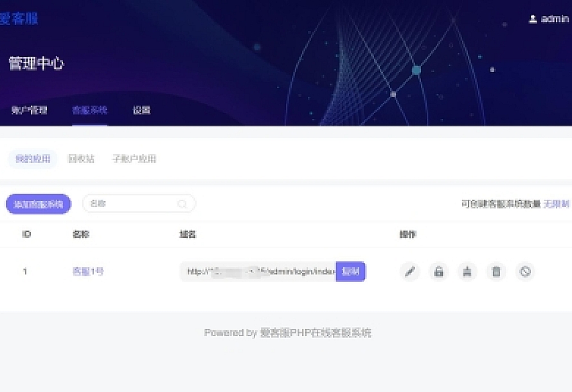Click the ban circle icon for 客服1号
572x392 pixels.
525,272
